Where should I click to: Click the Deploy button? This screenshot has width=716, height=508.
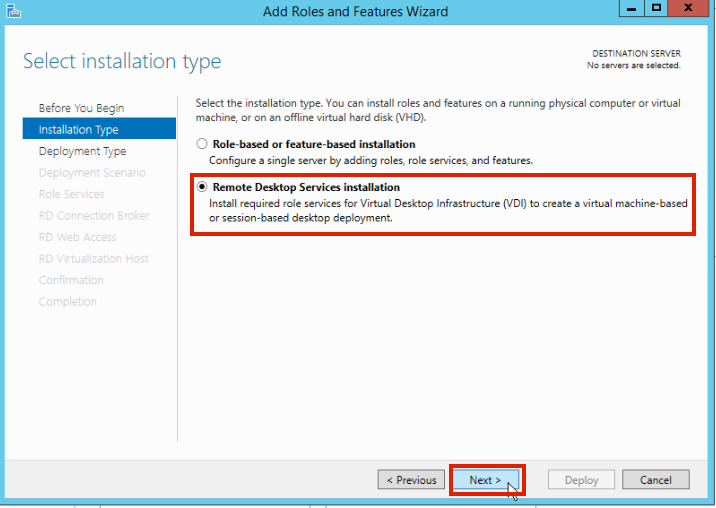point(581,480)
